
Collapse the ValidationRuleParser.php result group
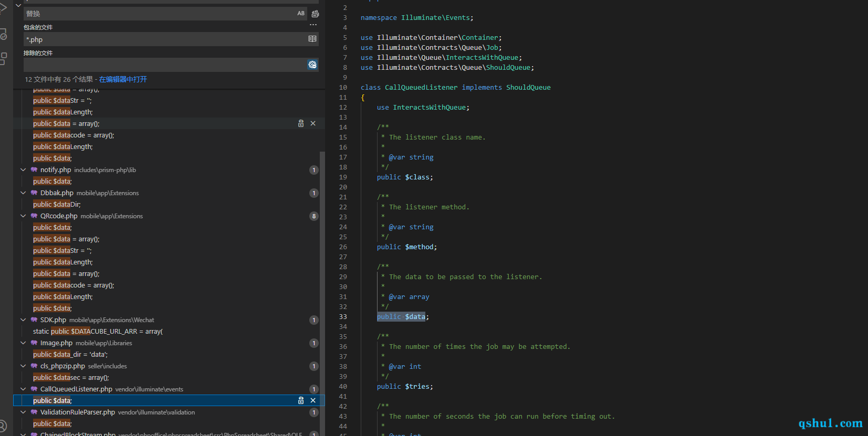point(23,412)
